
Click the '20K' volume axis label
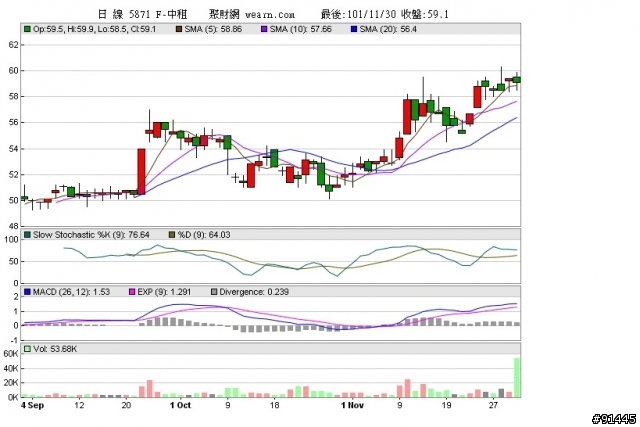click(11, 383)
